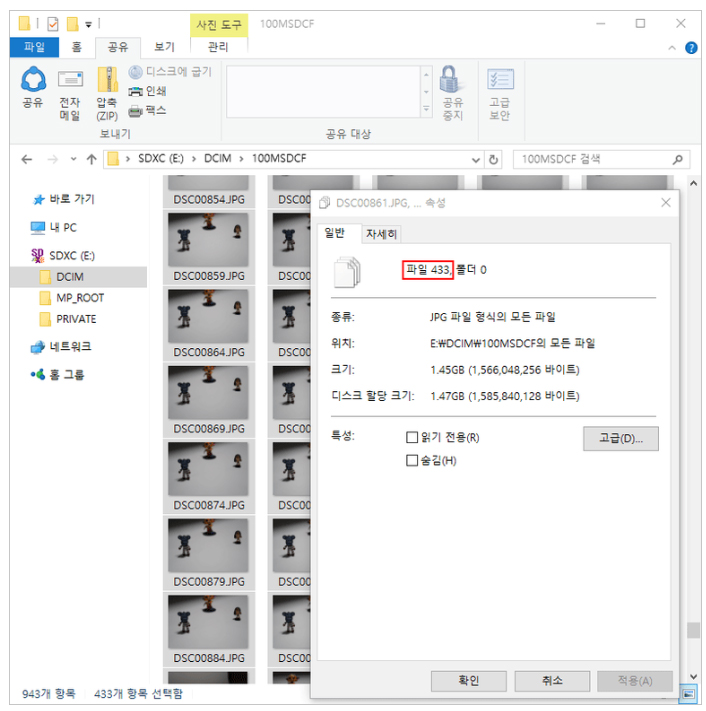Image resolution: width=706 pixels, height=711 pixels.
Task: Switch to the View (보기) ribbon tab
Action: [164, 47]
